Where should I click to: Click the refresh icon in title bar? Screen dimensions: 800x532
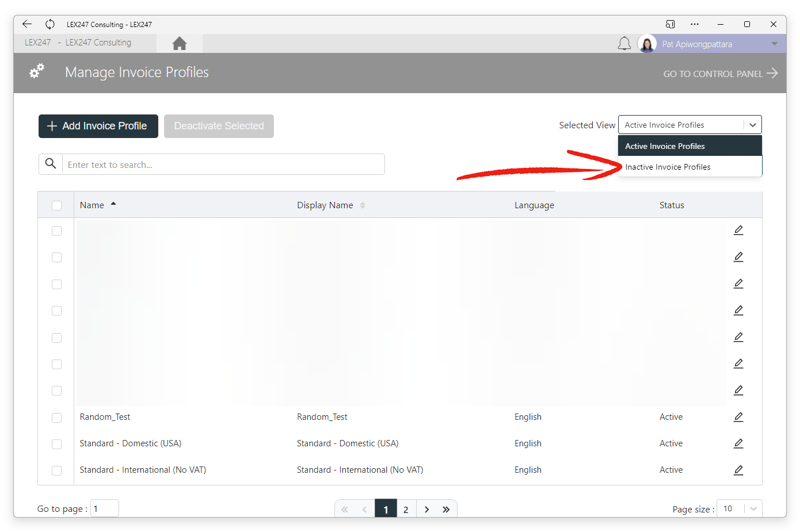(x=50, y=24)
